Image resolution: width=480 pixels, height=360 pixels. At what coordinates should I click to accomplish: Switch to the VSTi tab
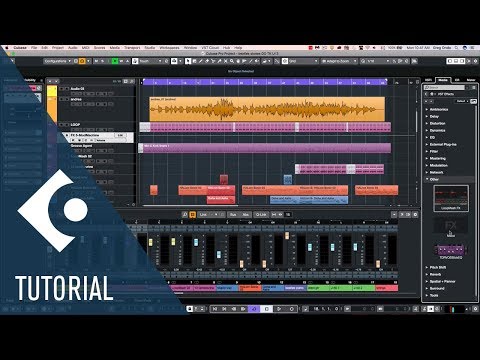(429, 80)
